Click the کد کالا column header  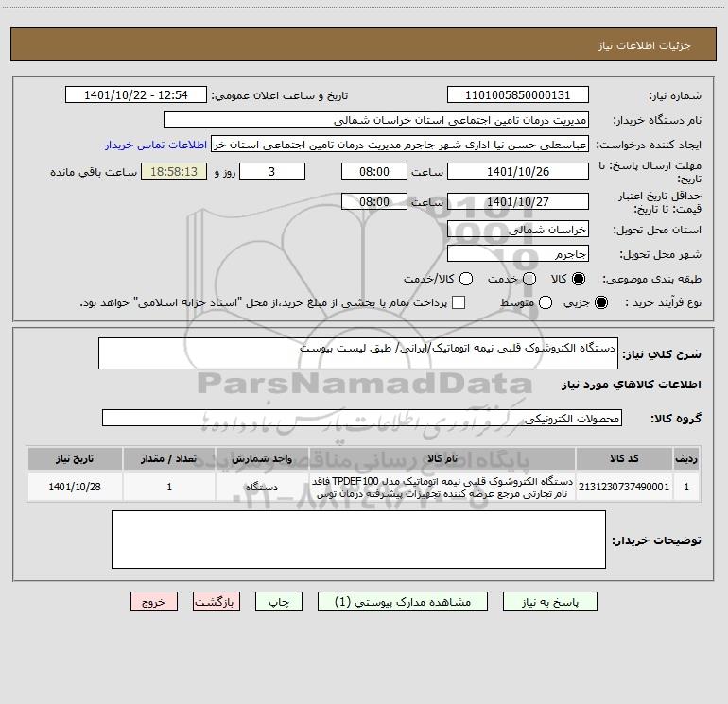624,458
